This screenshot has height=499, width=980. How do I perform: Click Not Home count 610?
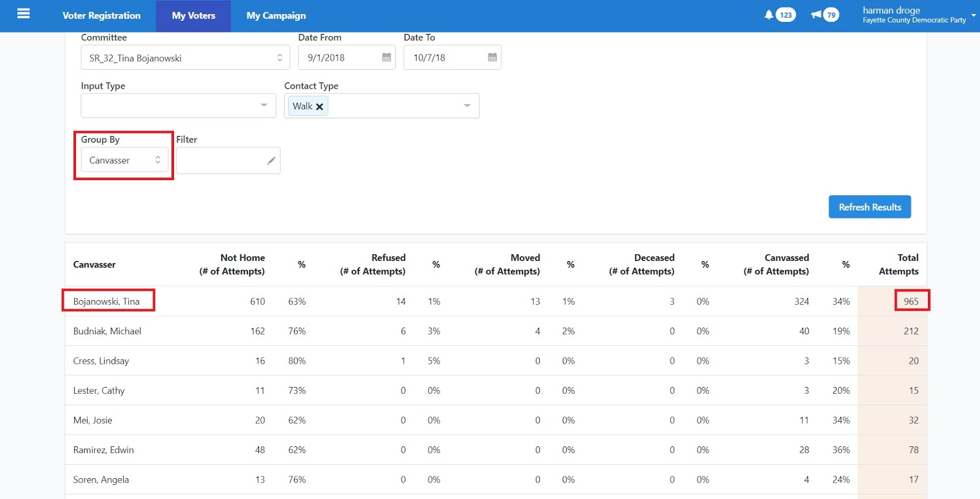257,301
